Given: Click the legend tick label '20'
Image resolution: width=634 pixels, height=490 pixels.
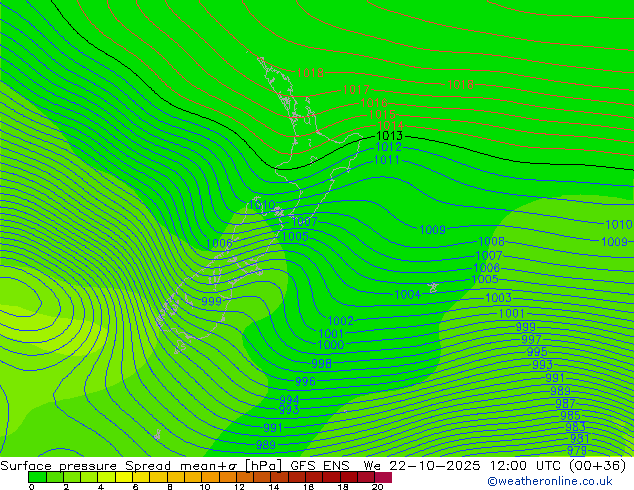Looking at the screenshot, I should click(377, 487).
